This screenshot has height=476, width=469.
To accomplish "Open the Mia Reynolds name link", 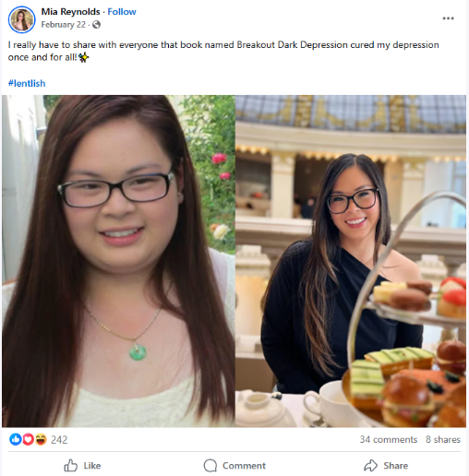I will tap(70, 12).
